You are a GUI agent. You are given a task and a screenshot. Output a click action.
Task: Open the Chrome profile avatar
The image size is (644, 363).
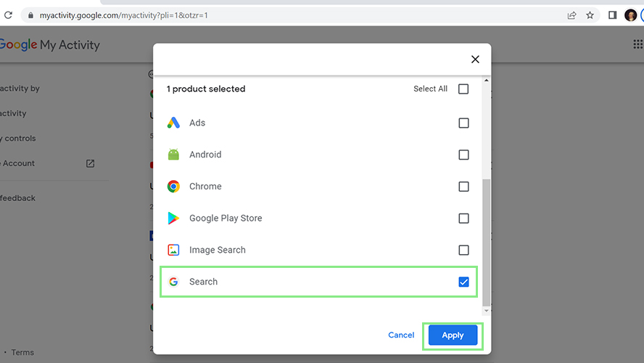coord(630,15)
